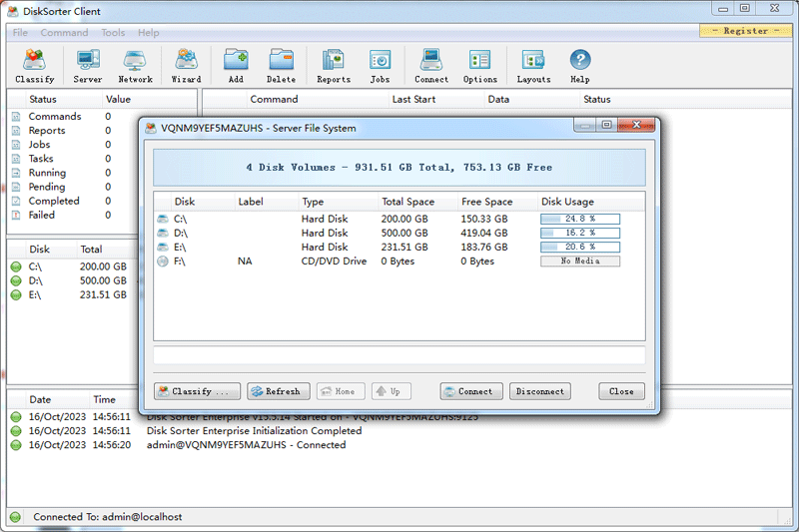Open the Server toolbar icon
Image resolution: width=799 pixels, height=532 pixels.
coord(88,66)
